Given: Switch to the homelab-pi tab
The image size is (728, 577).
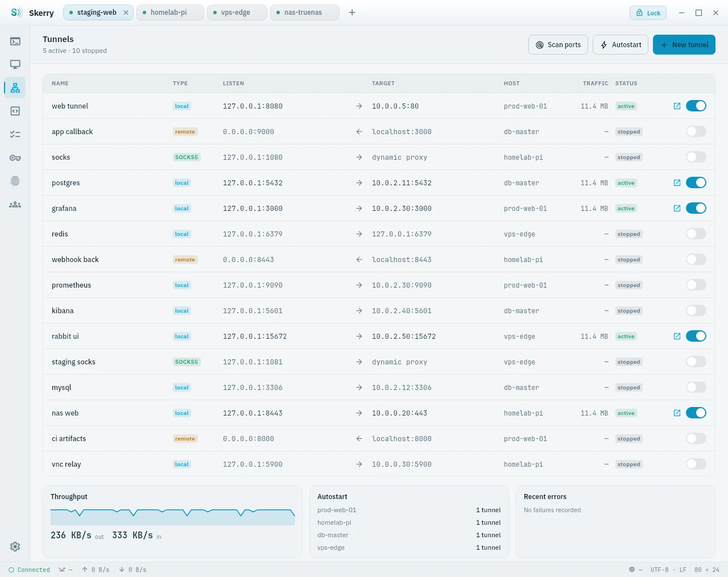Looking at the screenshot, I should (x=170, y=13).
